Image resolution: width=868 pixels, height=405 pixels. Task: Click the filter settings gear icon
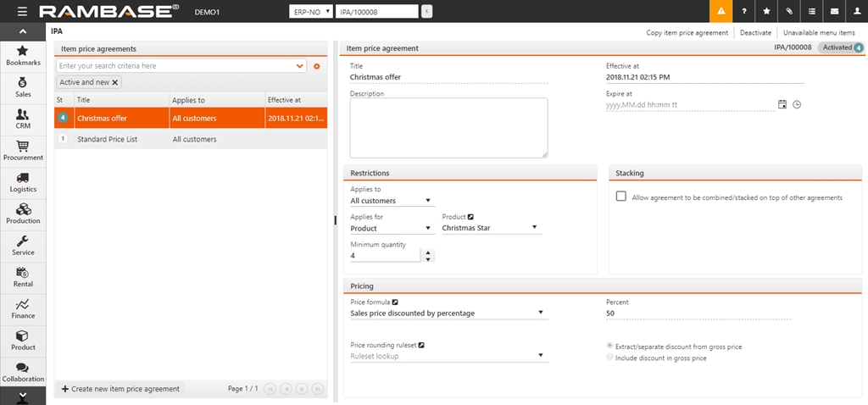click(x=317, y=66)
